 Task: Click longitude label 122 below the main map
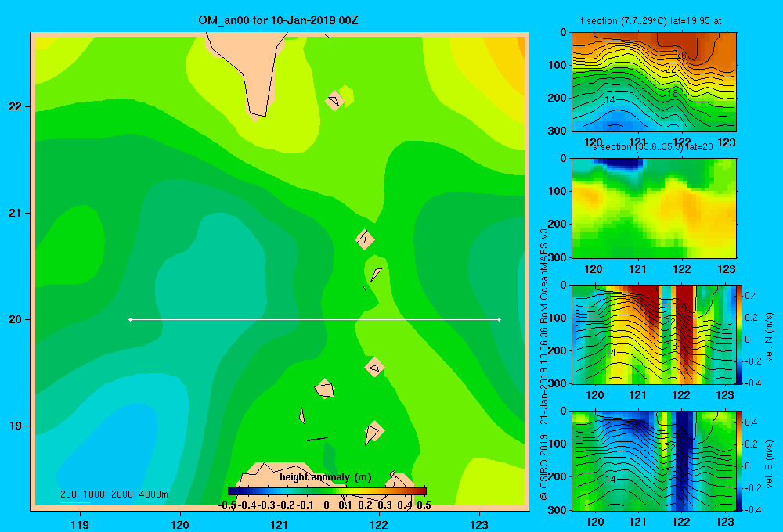[379, 524]
